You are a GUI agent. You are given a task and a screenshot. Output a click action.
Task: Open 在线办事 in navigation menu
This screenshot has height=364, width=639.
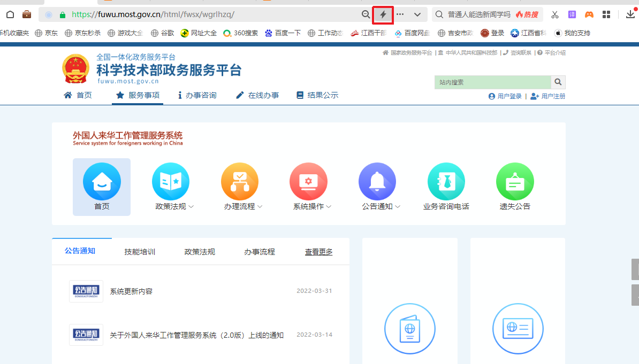257,95
